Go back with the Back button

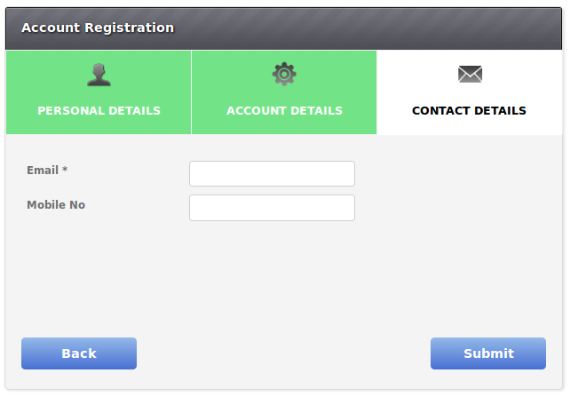pos(79,353)
